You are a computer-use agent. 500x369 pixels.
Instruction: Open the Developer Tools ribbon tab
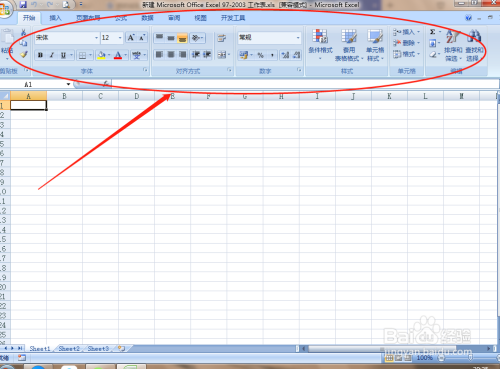(x=233, y=18)
